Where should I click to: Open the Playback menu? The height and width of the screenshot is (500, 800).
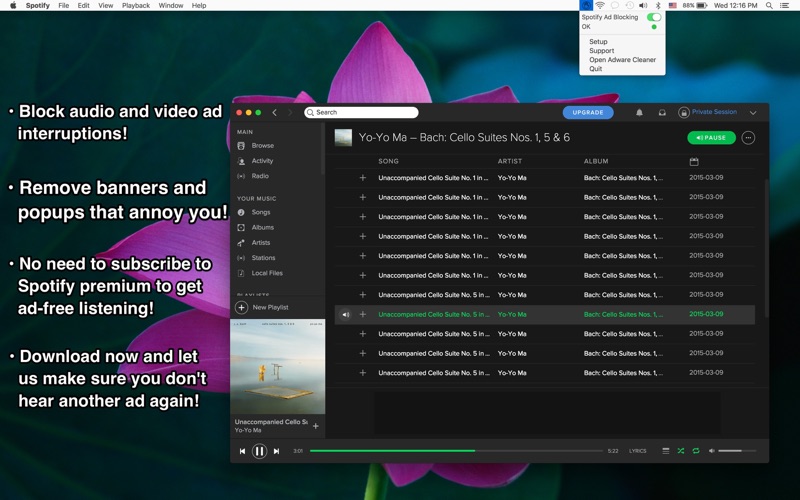pyautogui.click(x=136, y=6)
